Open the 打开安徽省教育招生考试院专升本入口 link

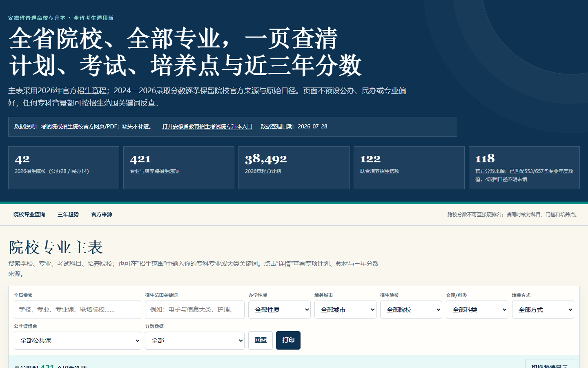(207, 126)
